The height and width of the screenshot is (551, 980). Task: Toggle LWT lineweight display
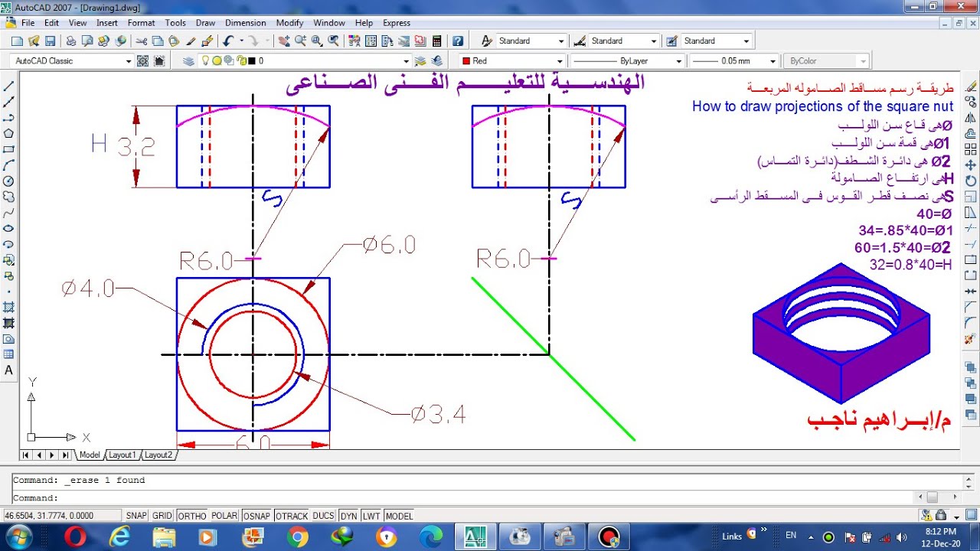click(371, 516)
